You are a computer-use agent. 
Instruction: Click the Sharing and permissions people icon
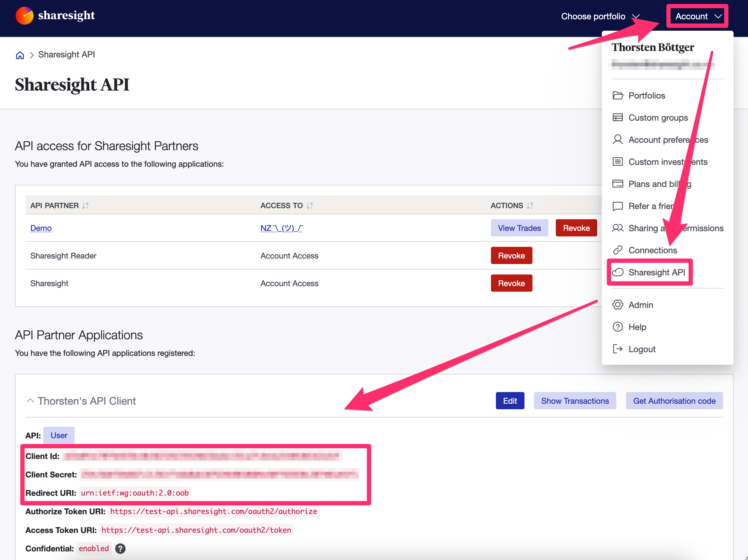point(618,228)
